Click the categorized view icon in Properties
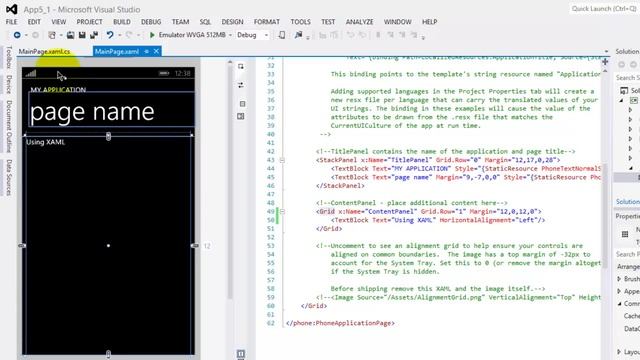Viewport: 640px width, 360px height. [x=625, y=234]
